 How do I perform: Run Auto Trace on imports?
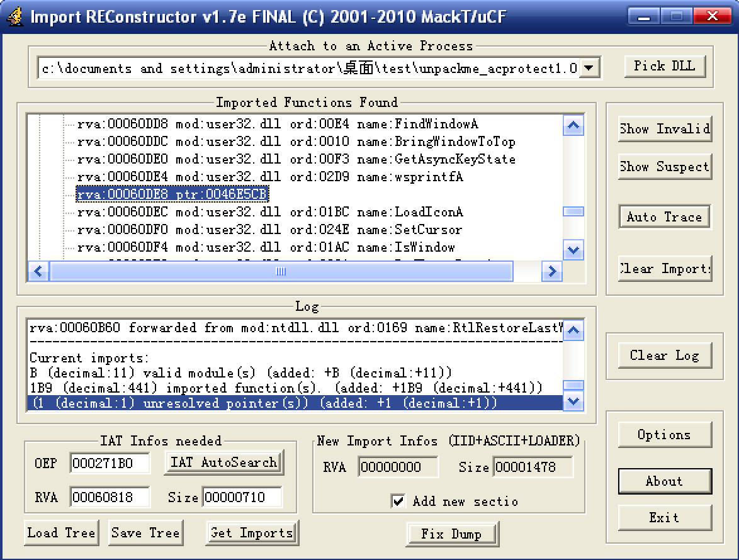pos(664,217)
